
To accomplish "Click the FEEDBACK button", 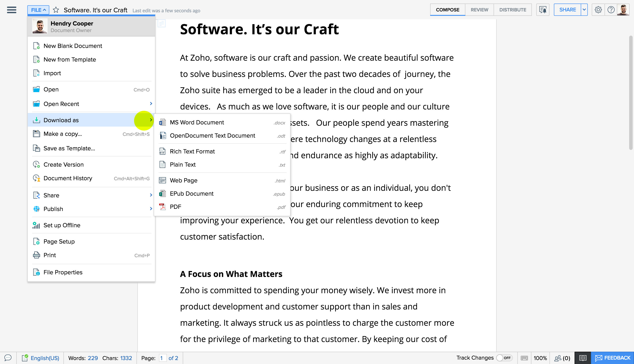I will 612,358.
